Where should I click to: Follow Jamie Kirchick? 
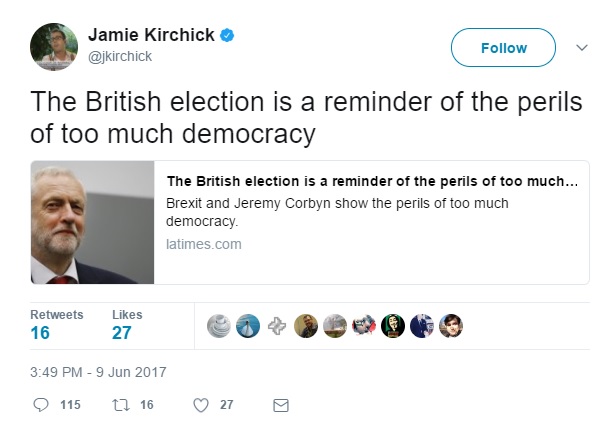[x=503, y=47]
